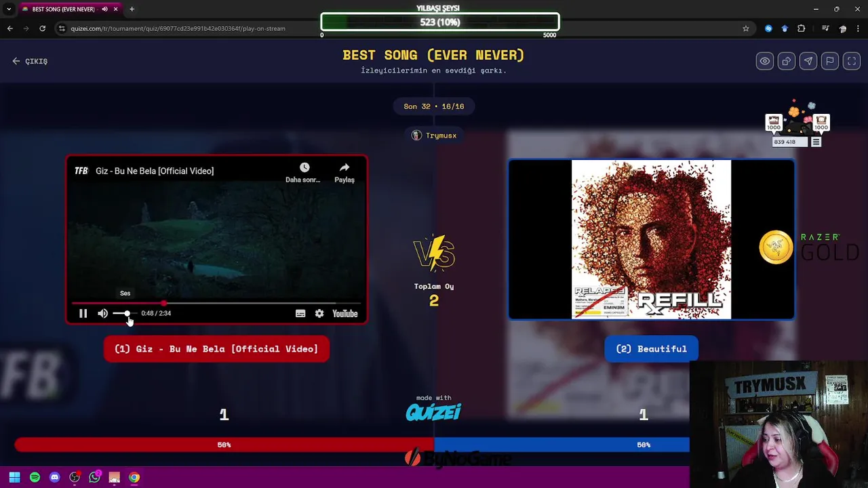Open site information icon in address bar
The image size is (868, 488).
[62, 28]
